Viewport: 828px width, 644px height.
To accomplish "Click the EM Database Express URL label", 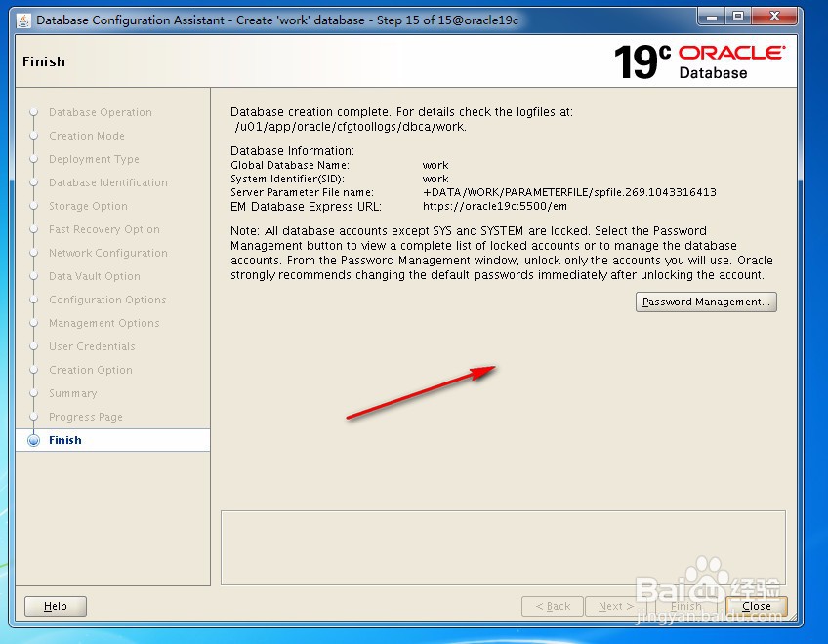I will click(306, 207).
